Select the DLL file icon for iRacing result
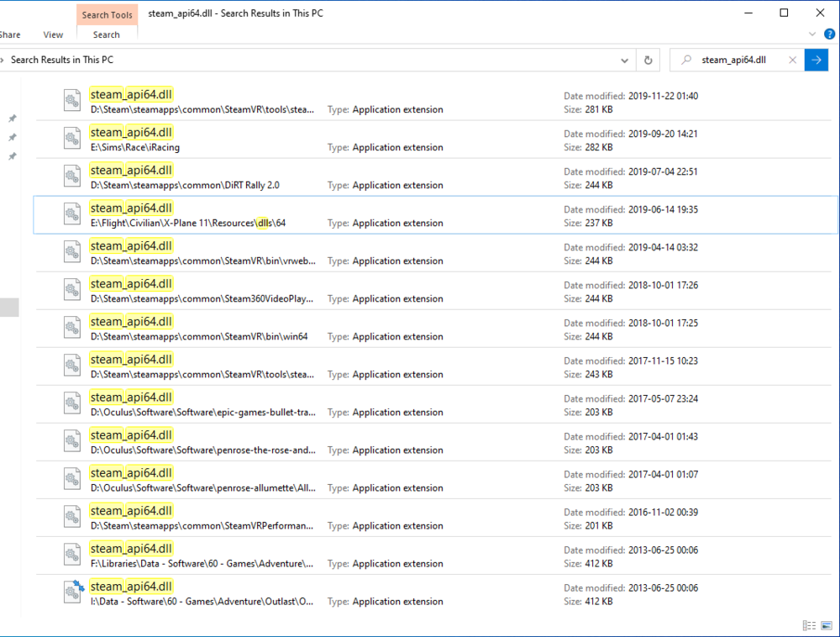Viewport: 840px width, 637px height. click(72, 138)
